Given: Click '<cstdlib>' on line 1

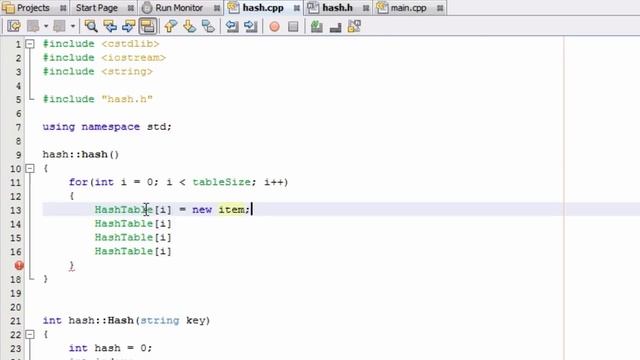Looking at the screenshot, I should coord(130,44).
